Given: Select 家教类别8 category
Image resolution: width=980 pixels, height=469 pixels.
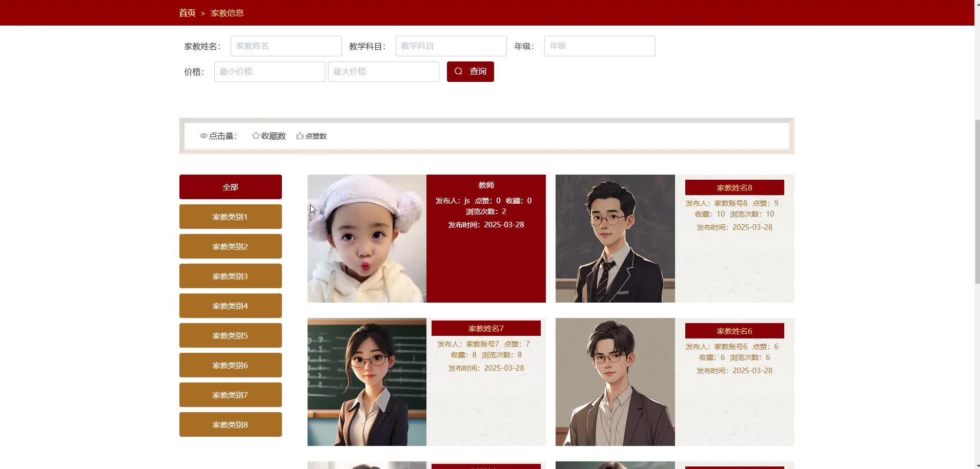Looking at the screenshot, I should [231, 424].
